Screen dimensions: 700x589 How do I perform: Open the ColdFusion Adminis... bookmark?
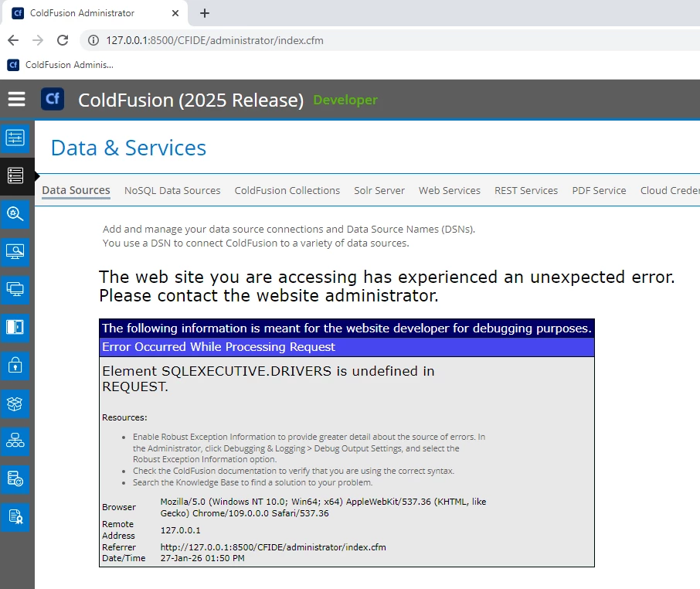(x=60, y=65)
